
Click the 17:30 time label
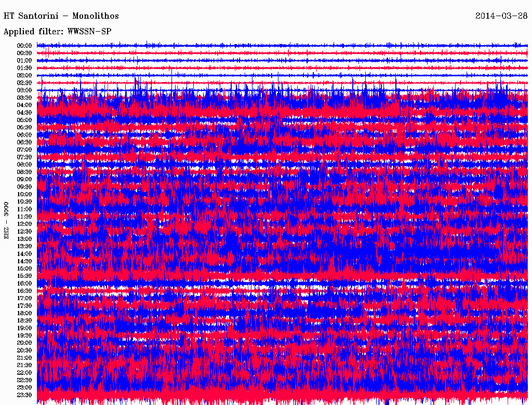point(24,306)
